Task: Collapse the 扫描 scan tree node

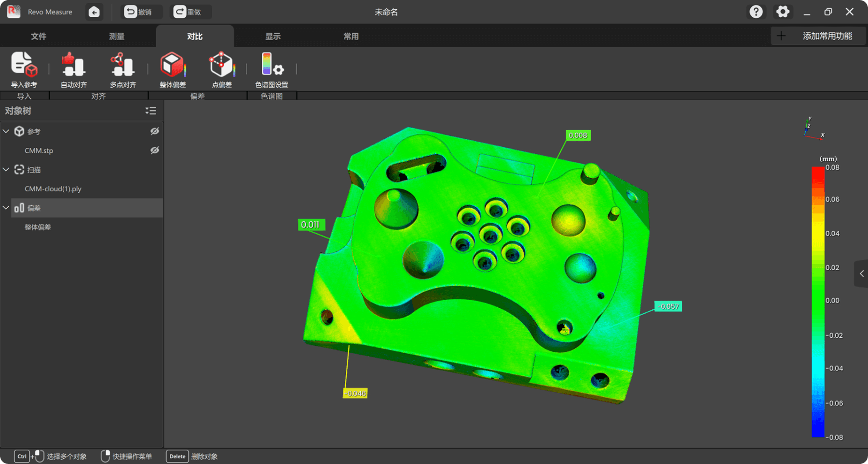Action: click(6, 170)
